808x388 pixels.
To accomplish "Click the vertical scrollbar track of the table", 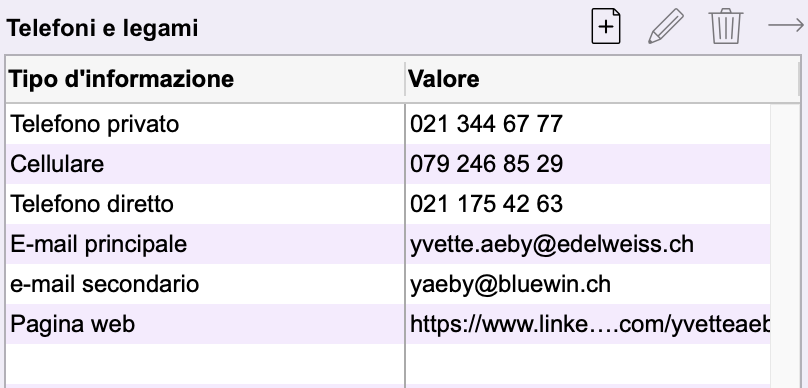I will pos(784,246).
